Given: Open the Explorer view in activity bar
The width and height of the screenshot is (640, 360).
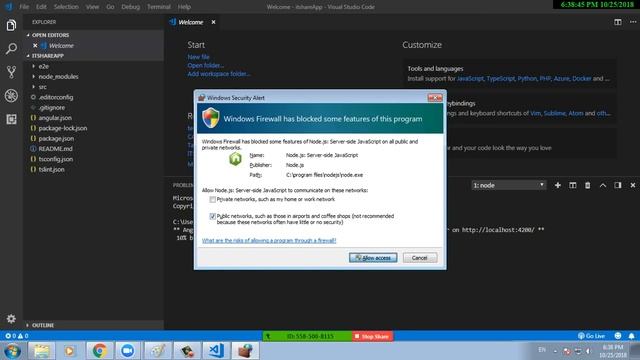Looking at the screenshot, I should pyautogui.click(x=11, y=25).
